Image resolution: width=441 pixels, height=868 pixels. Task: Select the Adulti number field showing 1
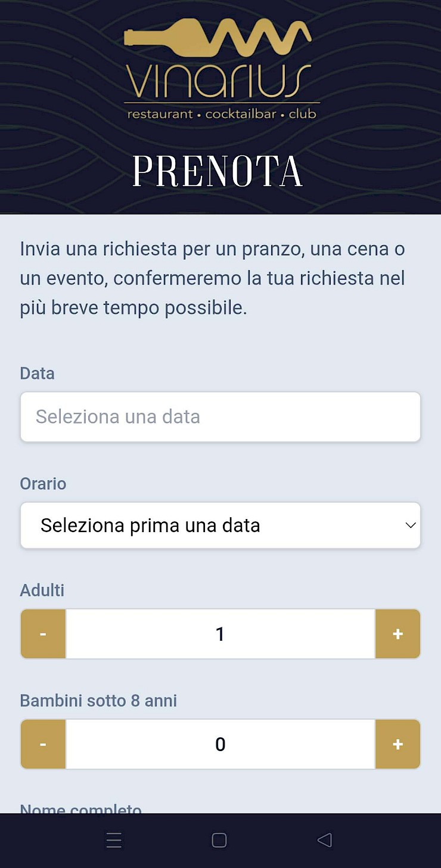click(x=220, y=634)
